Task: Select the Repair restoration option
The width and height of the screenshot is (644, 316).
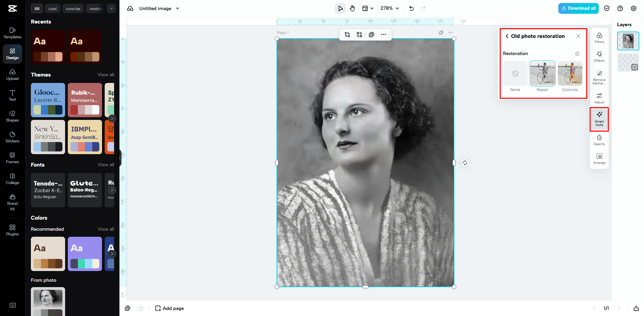Action: click(542, 74)
